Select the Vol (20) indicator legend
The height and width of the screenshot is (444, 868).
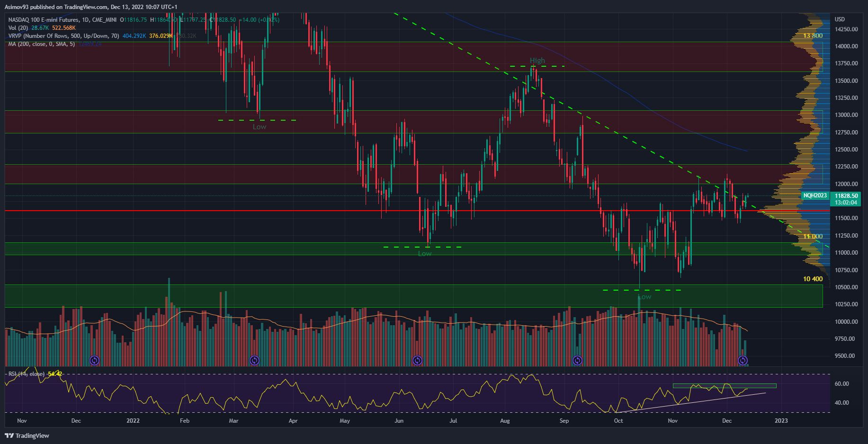[x=18, y=28]
